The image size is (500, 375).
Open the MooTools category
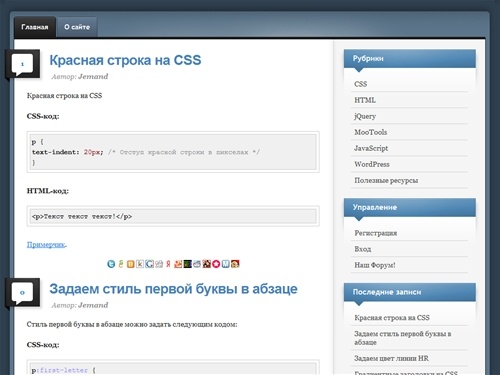371,132
